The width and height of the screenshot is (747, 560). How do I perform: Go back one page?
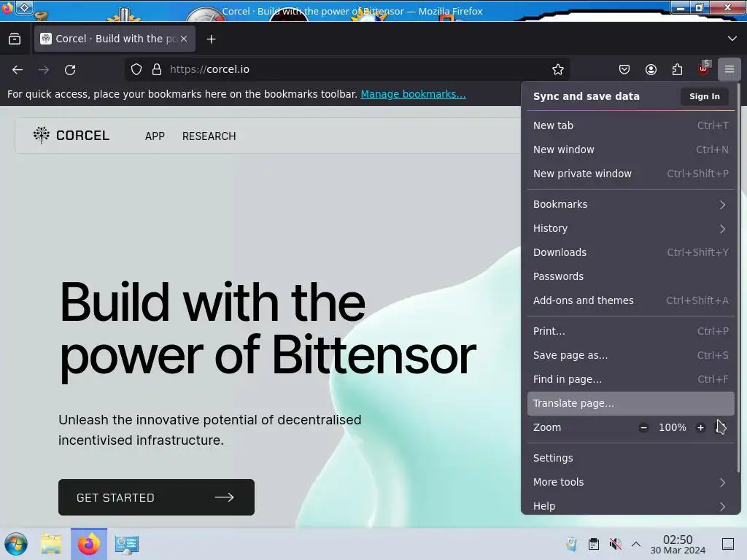[x=18, y=69]
